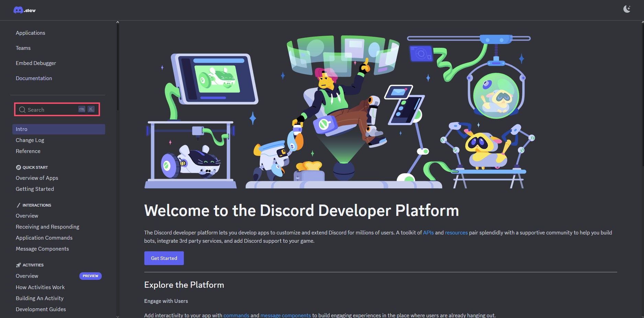Open the Teams page

click(23, 48)
